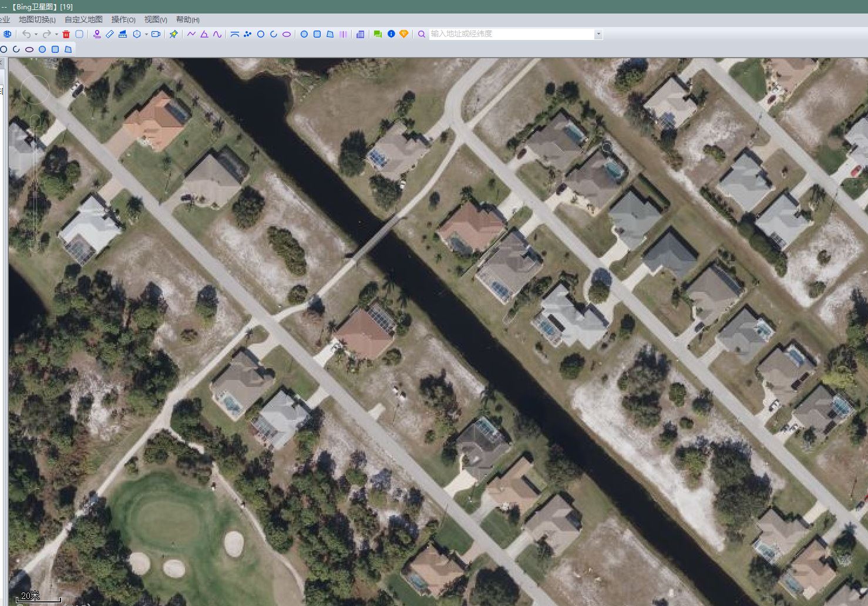This screenshot has height=606, width=868.
Task: Click the orange diamond VIP icon
Action: (x=404, y=35)
